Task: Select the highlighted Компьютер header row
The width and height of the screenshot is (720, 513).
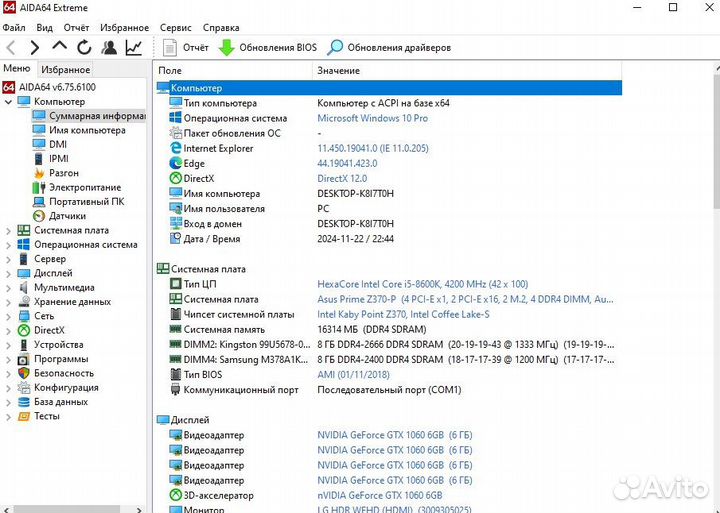Action: tap(389, 88)
